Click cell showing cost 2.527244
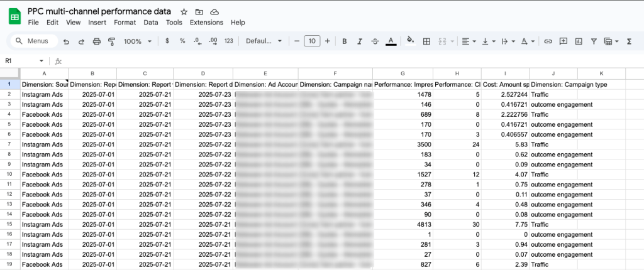Screen dimensions: 644x270 (506, 94)
